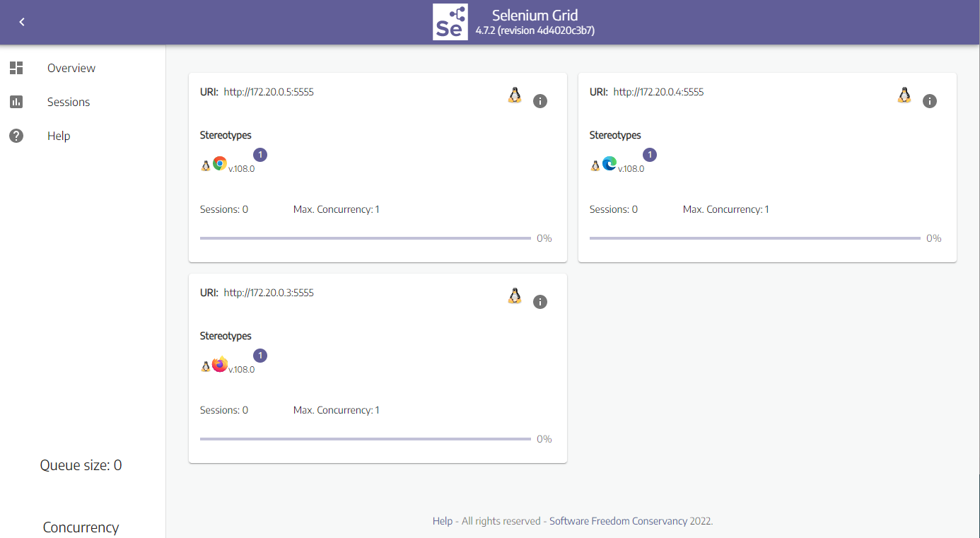Click the Edge browser stereotype icon
Screen dimensions: 980x538
click(x=609, y=163)
